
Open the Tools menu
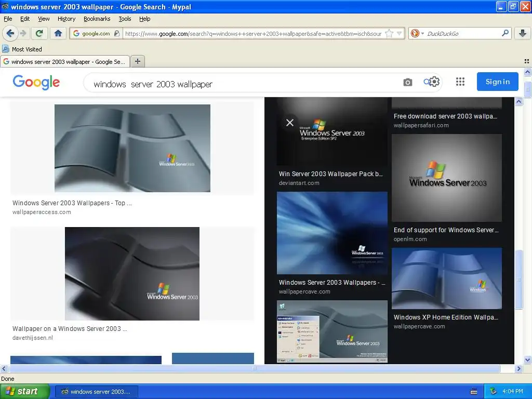(125, 19)
